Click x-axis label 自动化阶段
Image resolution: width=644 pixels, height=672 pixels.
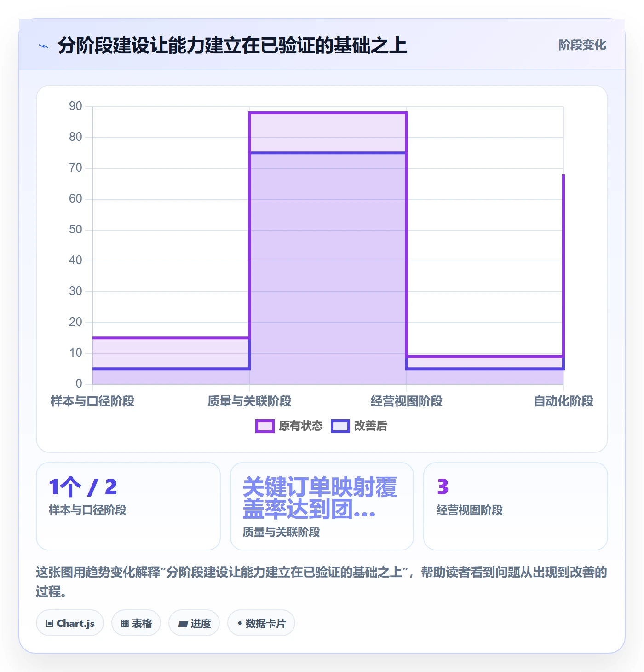(x=563, y=401)
